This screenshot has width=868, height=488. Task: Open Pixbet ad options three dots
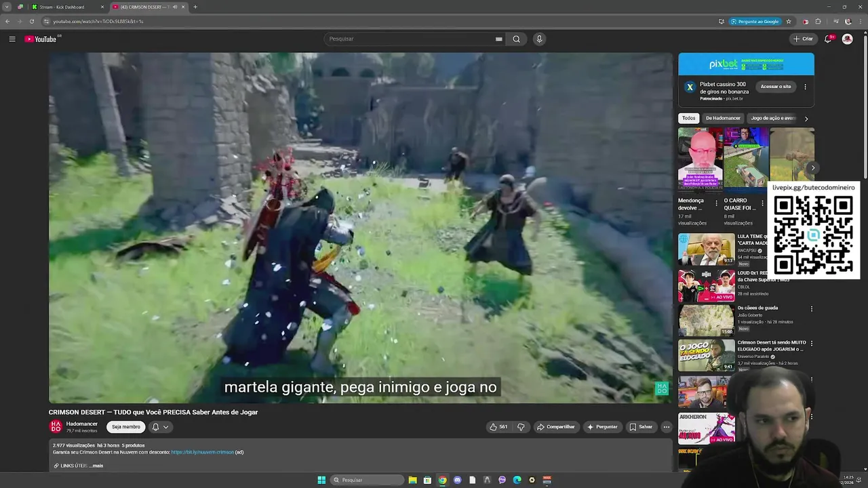coord(805,87)
